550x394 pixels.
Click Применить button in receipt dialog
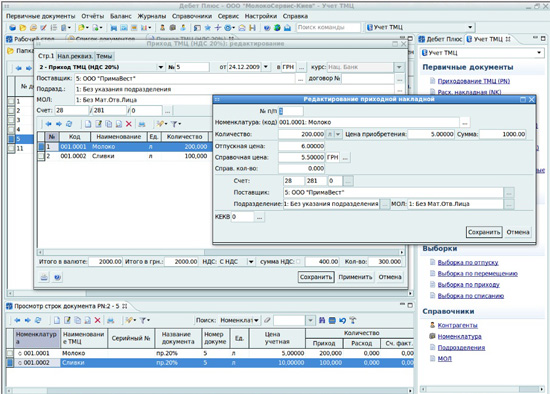click(x=355, y=277)
